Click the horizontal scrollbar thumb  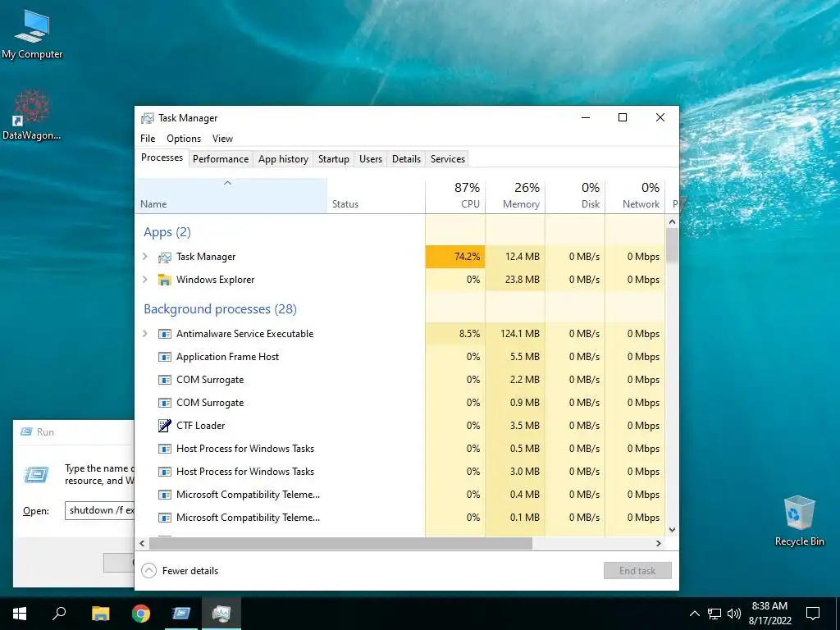(340, 543)
